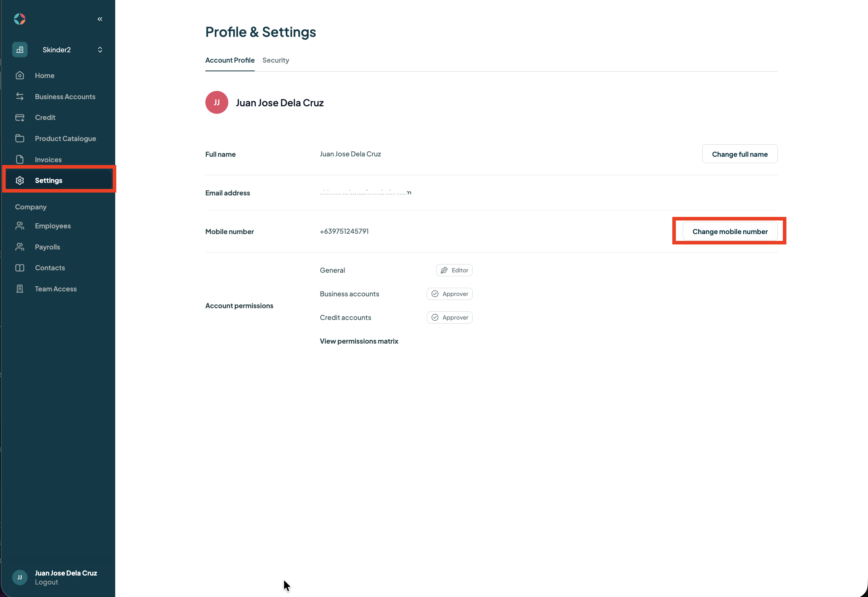Click the Account permissions label

click(239, 306)
